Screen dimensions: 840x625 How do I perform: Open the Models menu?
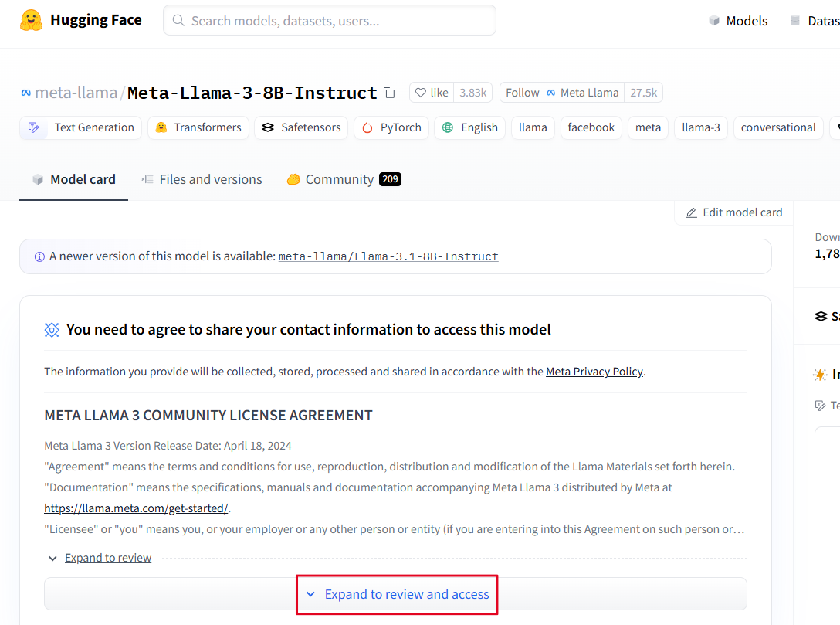(738, 21)
